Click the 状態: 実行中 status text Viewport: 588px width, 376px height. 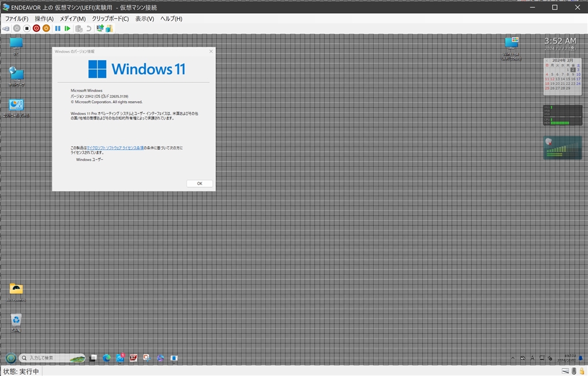coord(21,371)
